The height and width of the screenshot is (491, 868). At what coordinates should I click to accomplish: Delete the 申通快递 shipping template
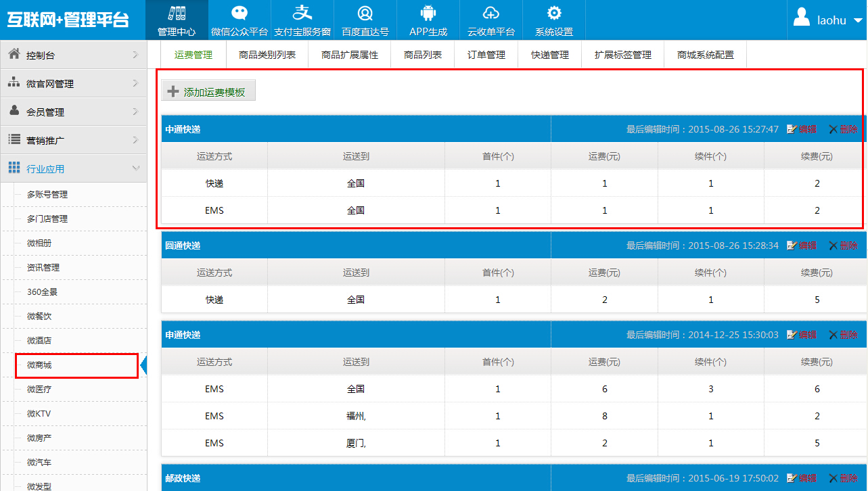[843, 335]
